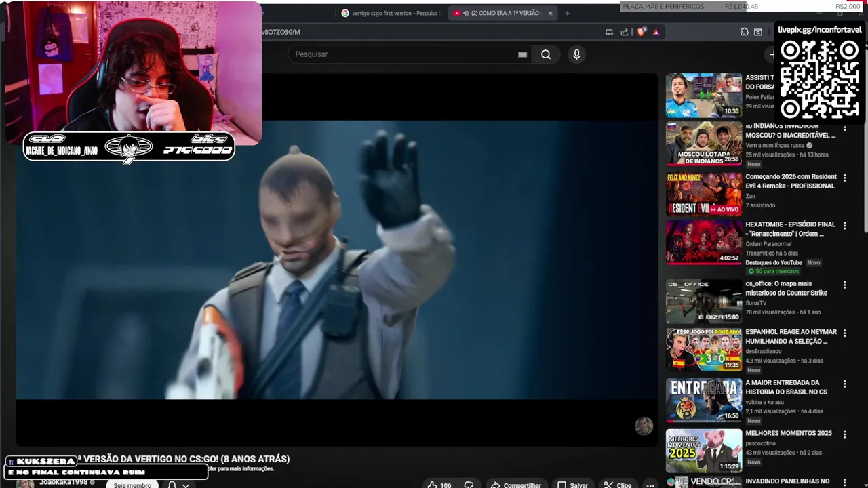Open the notification bell dropdown for the channel
This screenshot has height=488, width=868.
[178, 485]
